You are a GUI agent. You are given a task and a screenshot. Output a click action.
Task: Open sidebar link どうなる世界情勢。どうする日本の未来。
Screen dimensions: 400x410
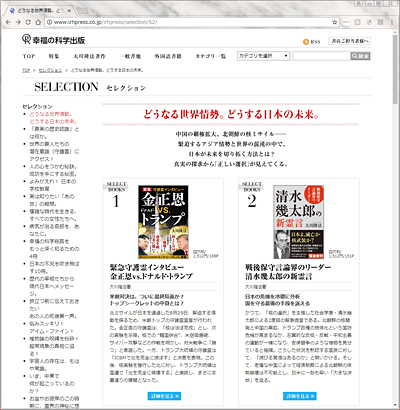[53, 118]
